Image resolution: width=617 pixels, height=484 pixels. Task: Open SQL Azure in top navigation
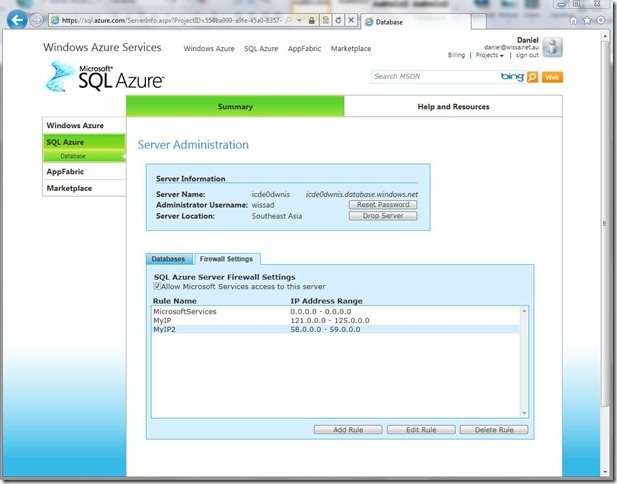pyautogui.click(x=261, y=49)
